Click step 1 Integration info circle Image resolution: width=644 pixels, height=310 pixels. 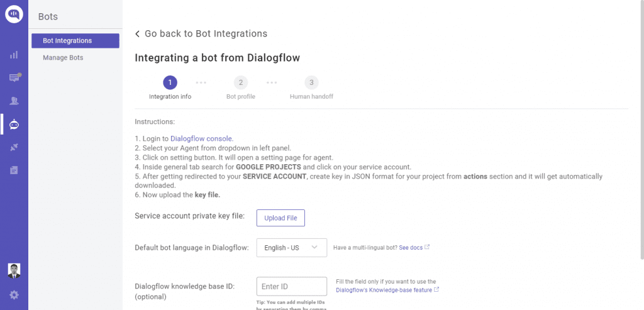170,82
